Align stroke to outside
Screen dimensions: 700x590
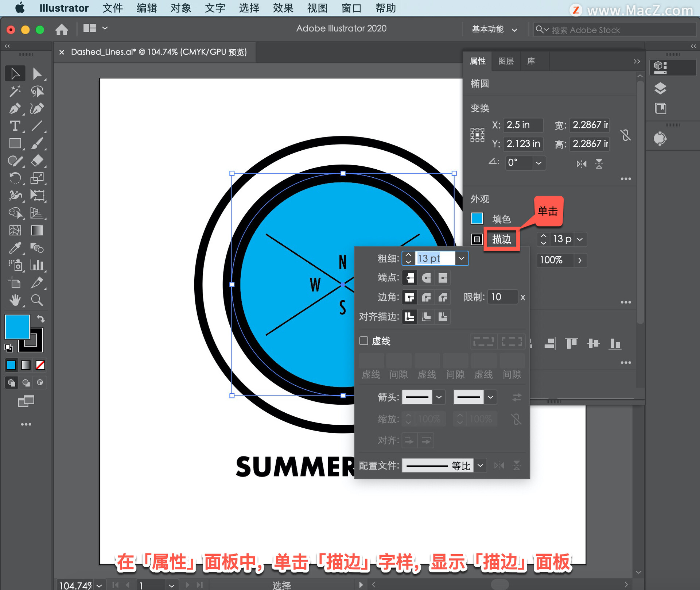point(443,317)
